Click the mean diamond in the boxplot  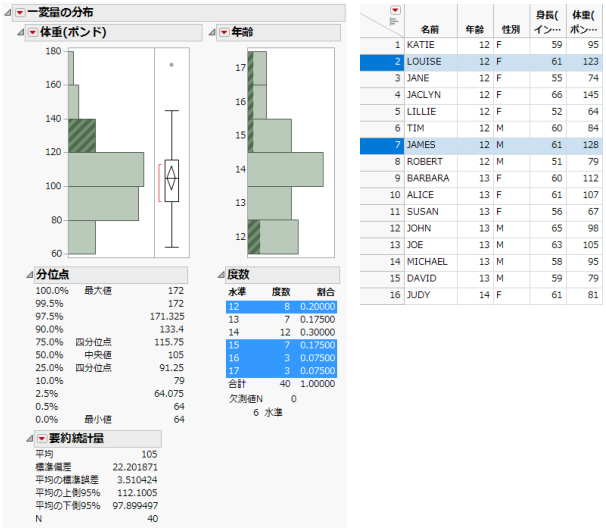pos(172,178)
